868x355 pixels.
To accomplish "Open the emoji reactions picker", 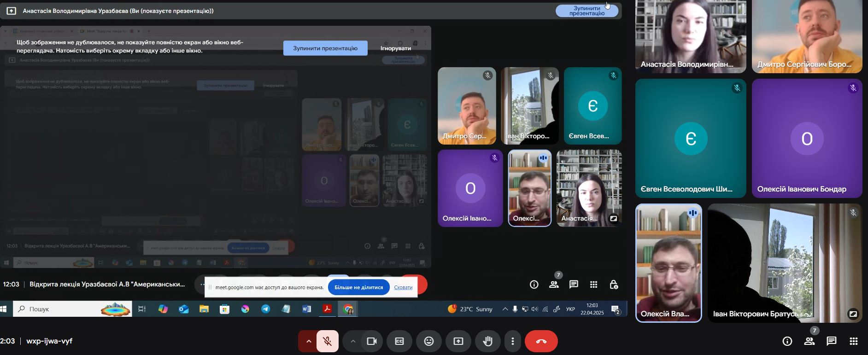I will tap(428, 341).
